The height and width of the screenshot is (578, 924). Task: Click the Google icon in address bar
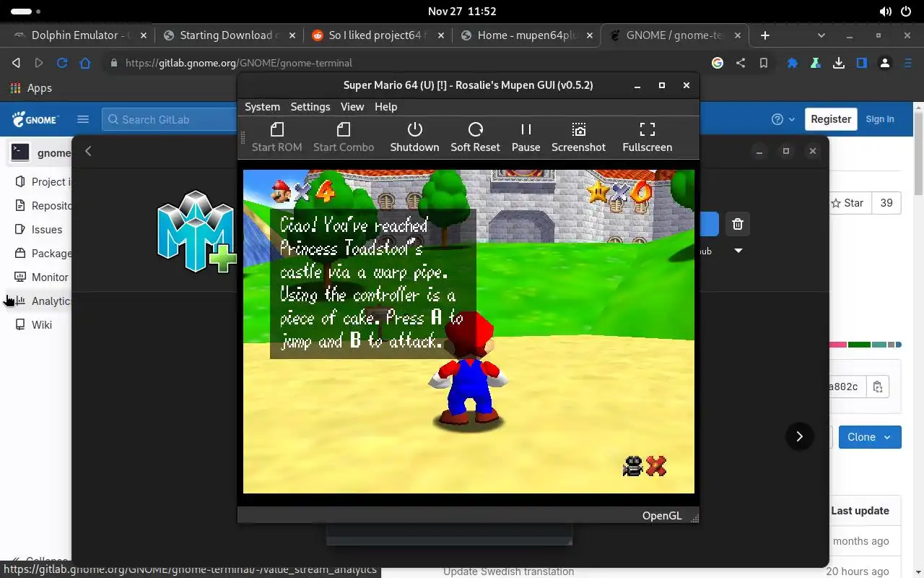[718, 63]
